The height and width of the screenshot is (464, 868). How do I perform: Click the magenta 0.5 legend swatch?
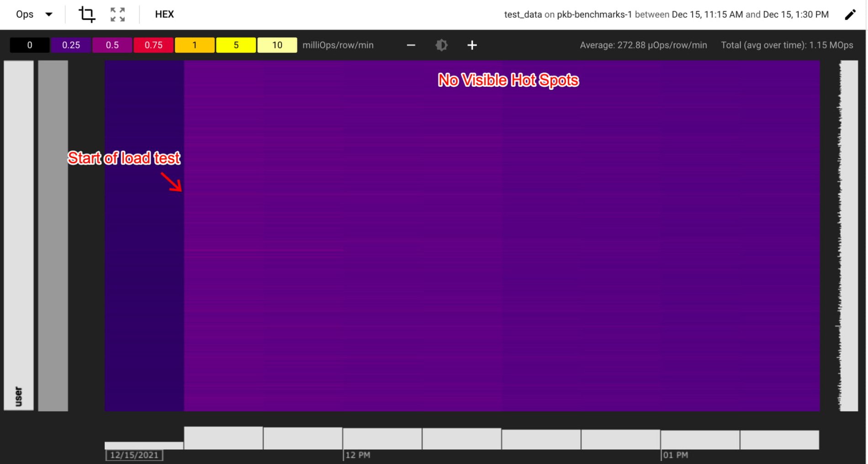[x=112, y=45]
